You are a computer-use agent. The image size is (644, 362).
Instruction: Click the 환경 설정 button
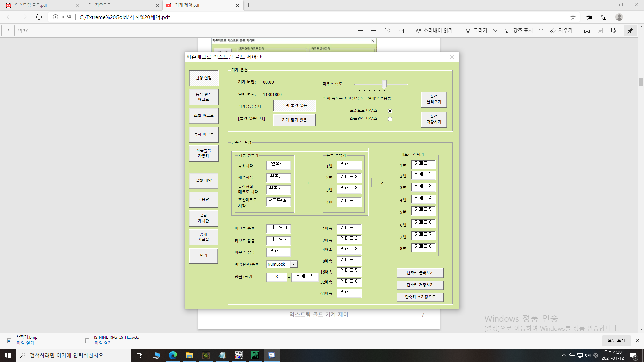pyautogui.click(x=204, y=78)
